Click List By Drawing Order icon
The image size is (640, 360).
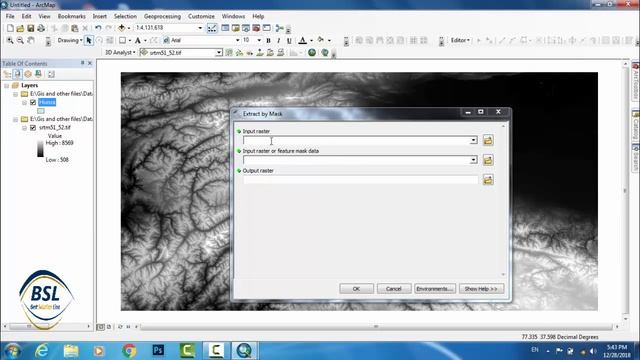(x=7, y=74)
